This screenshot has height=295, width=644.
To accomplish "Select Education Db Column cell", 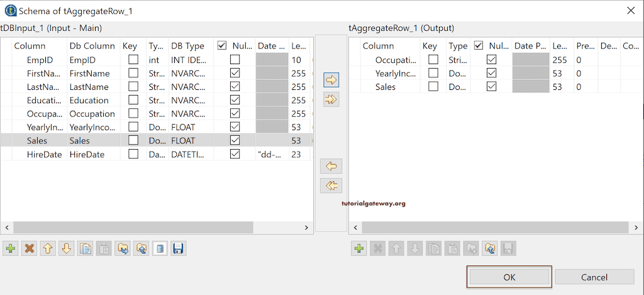I will [x=93, y=100].
